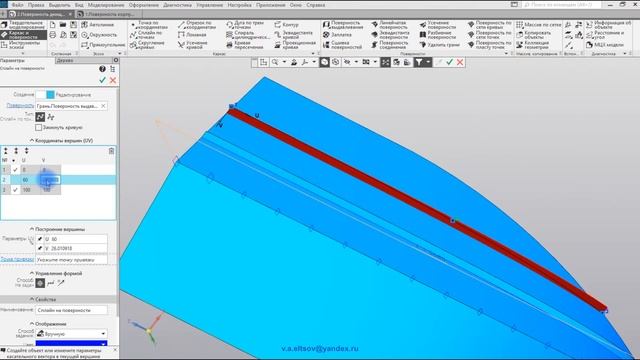Open Настройка menu
Screen dimensions: 640x360
point(240,5)
